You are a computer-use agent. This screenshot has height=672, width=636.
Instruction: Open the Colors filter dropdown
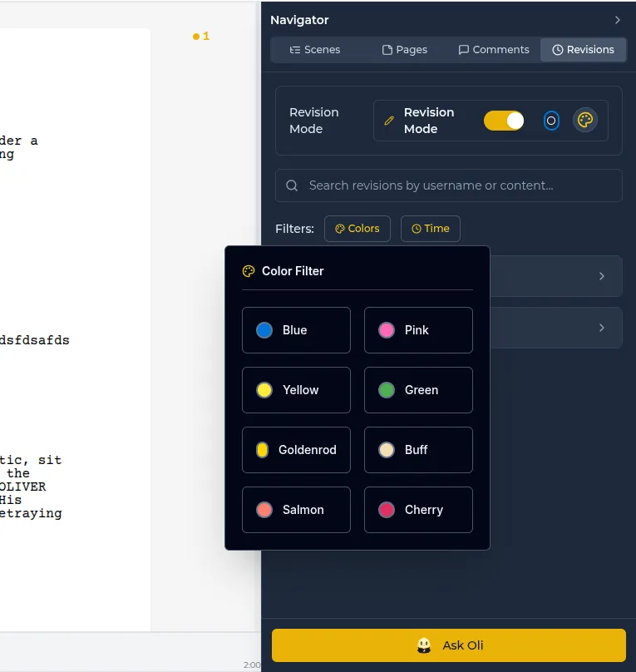click(357, 229)
